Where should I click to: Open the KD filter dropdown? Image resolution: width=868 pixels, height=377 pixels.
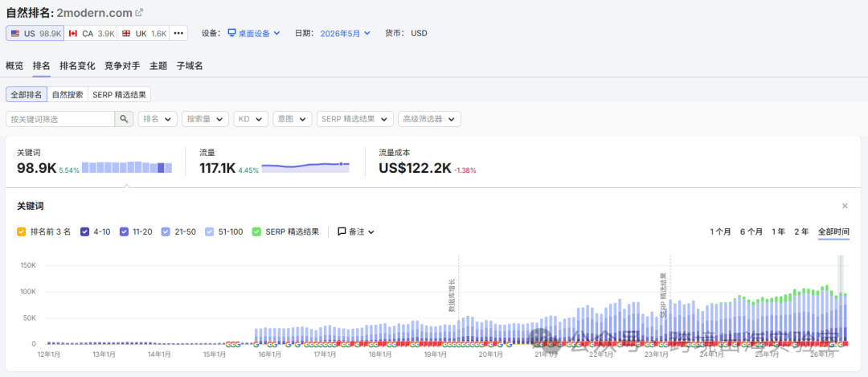point(251,119)
